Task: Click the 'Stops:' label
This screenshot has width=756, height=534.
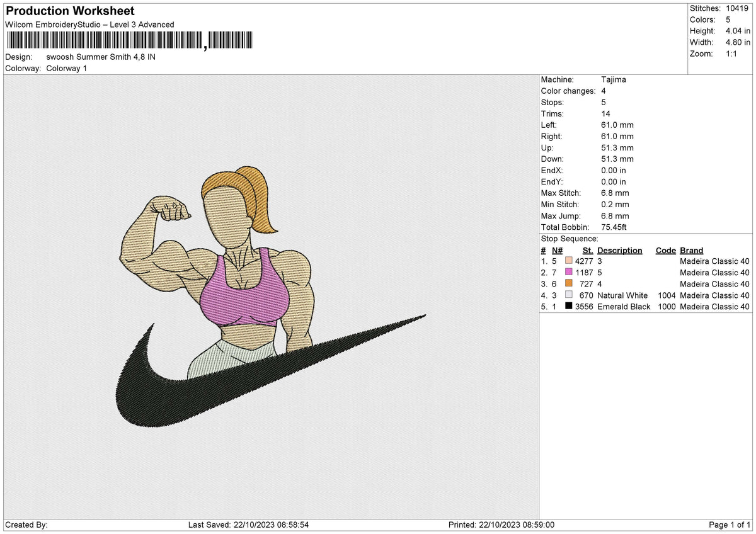Action: (553, 103)
